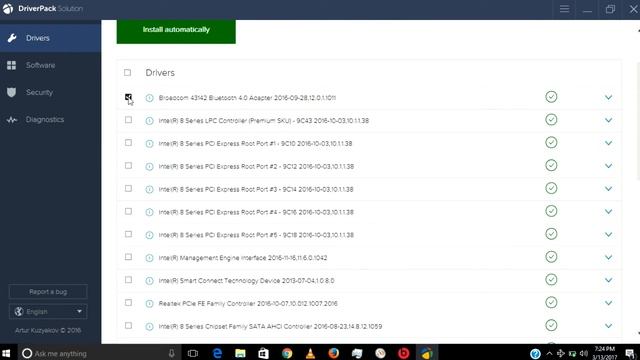The width and height of the screenshot is (640, 360).
Task: Click status checkmark for Root Port #4 driver
Action: tap(551, 211)
